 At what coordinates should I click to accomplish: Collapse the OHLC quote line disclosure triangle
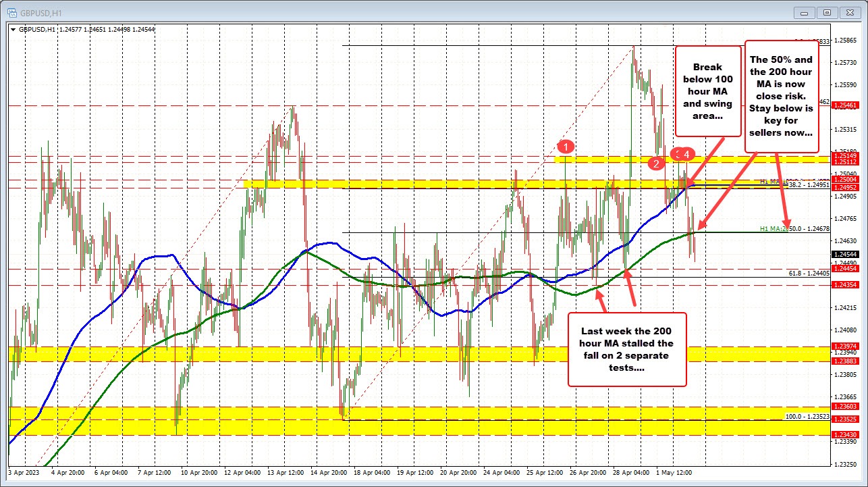pos(14,30)
